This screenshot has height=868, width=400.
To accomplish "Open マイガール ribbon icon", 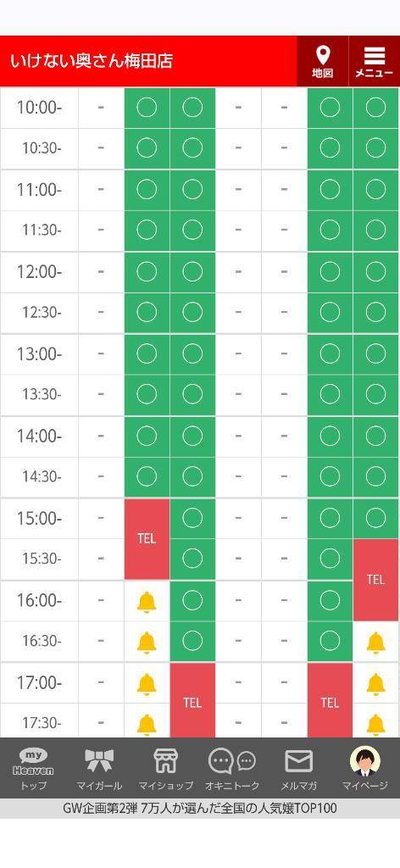I will point(99,768).
